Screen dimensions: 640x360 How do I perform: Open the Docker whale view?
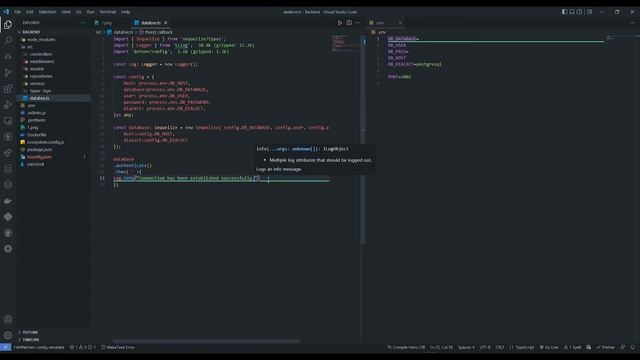click(8, 201)
